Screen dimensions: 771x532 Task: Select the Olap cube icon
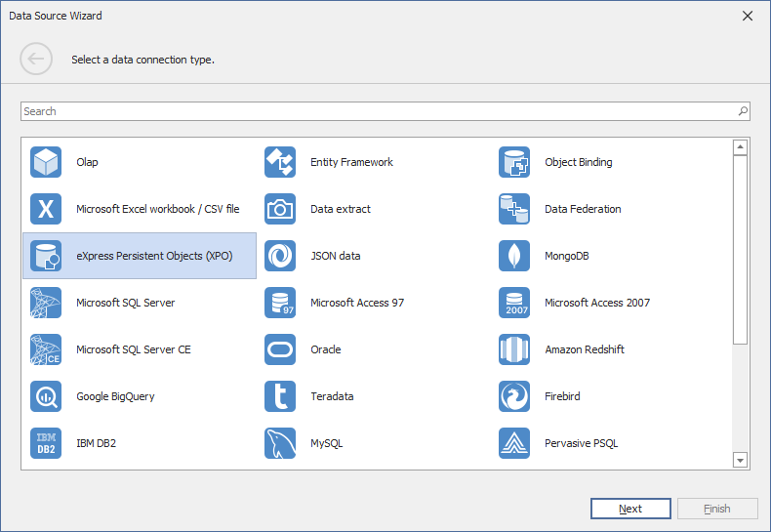point(46,162)
